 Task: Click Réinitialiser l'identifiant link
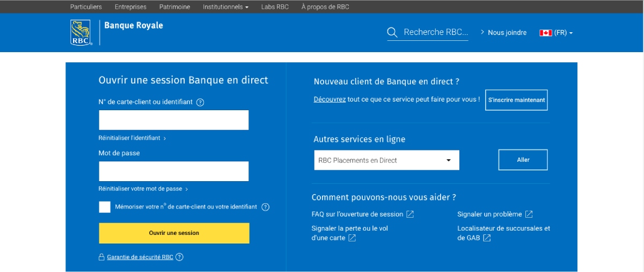[x=129, y=138]
